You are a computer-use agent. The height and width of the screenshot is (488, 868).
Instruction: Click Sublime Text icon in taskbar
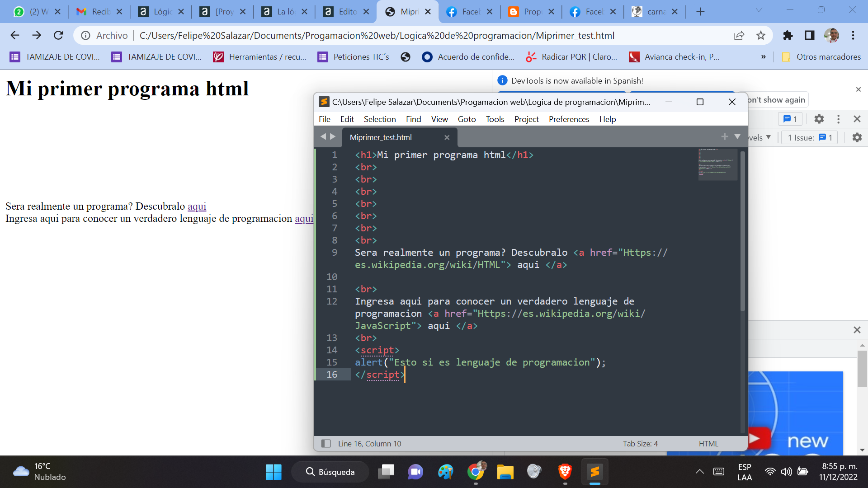[594, 472]
